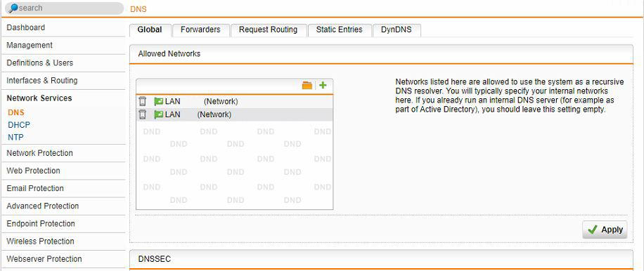Click the green plus add-network icon
The height and width of the screenshot is (271, 644).
pos(323,85)
